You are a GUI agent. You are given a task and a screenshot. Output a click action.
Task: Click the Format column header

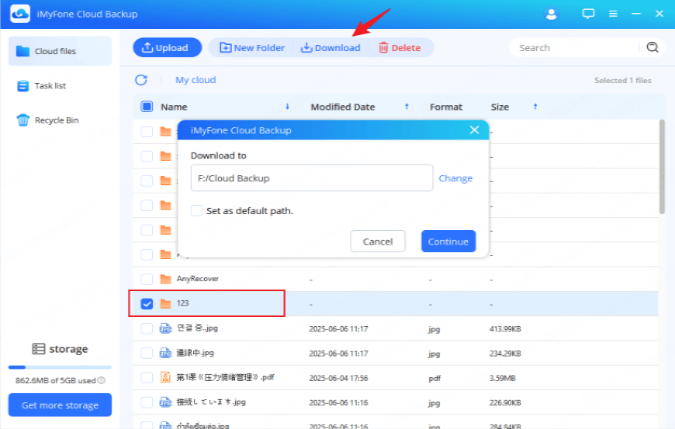(446, 107)
